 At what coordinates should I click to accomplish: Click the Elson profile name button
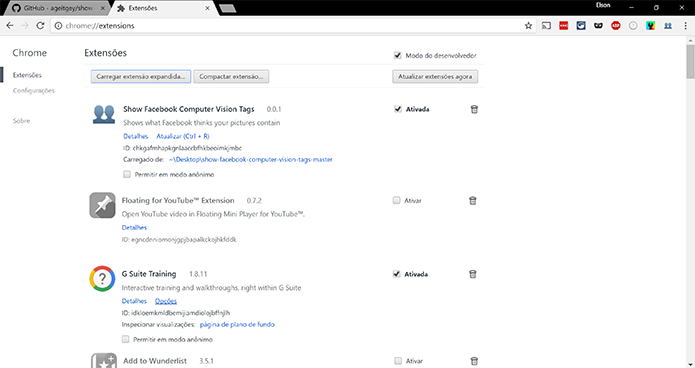tap(603, 5)
